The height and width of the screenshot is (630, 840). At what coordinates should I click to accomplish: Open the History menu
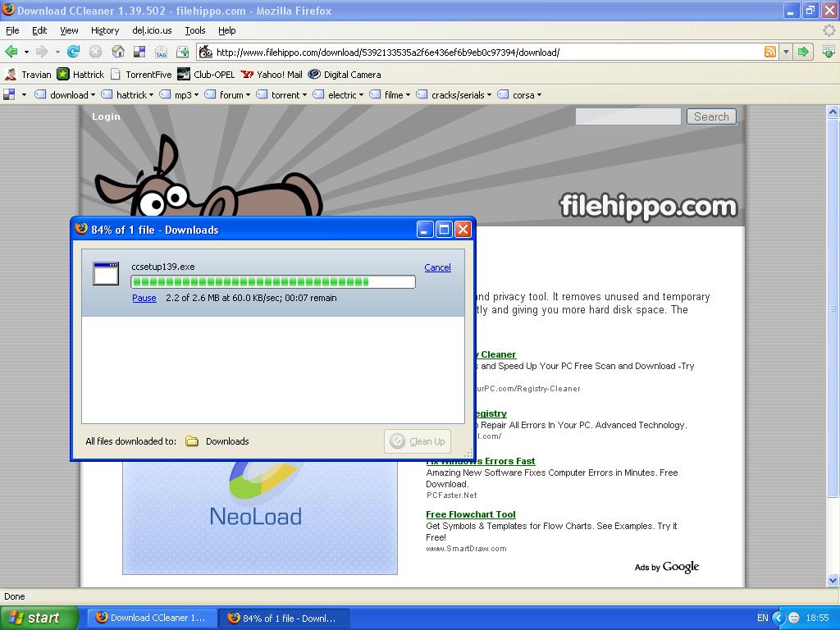click(x=105, y=30)
